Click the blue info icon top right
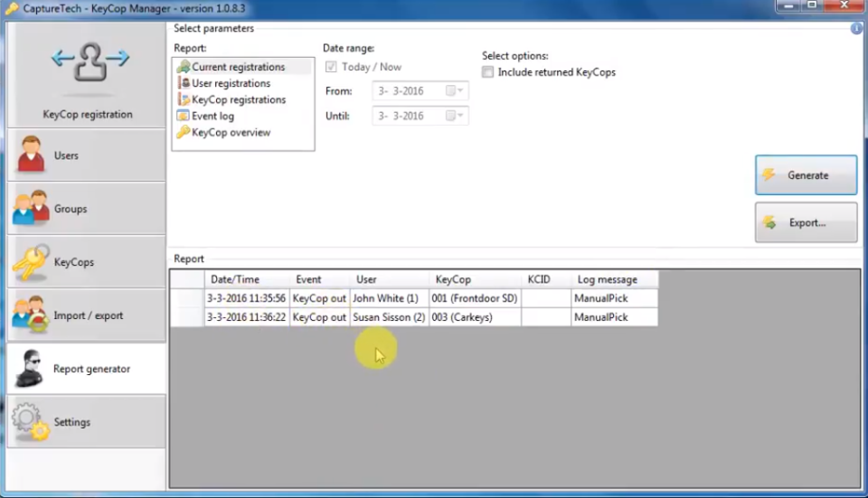Screen dimensions: 868x498 click(x=856, y=28)
